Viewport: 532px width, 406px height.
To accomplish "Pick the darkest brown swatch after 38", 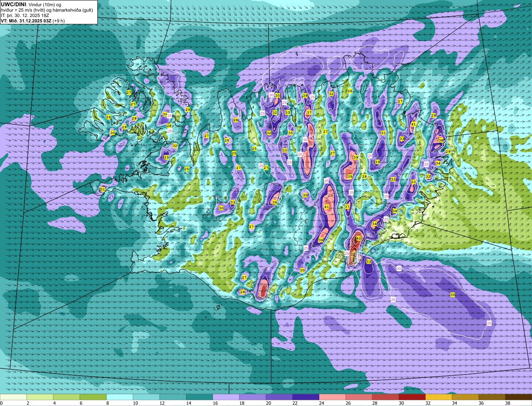I will click(519, 397).
